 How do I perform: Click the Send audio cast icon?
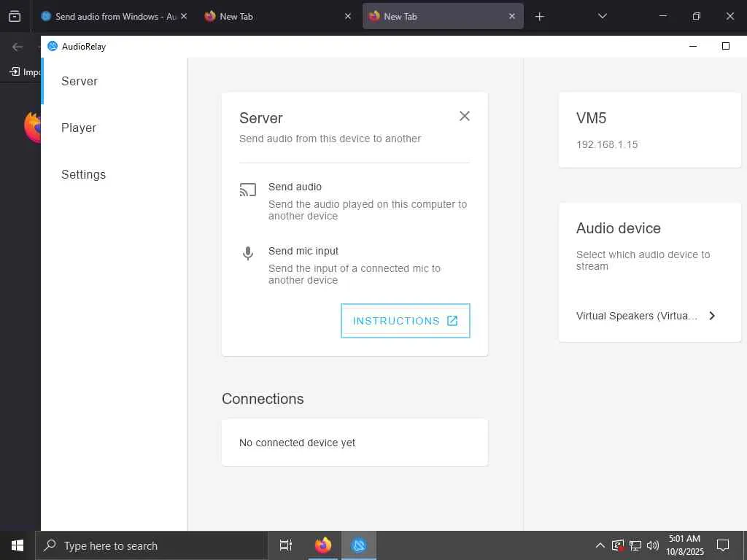tap(248, 190)
